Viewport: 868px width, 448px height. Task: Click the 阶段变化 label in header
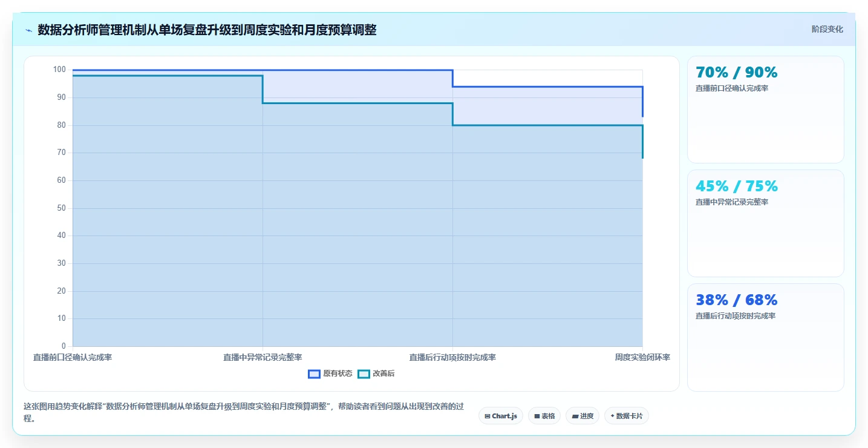[827, 30]
